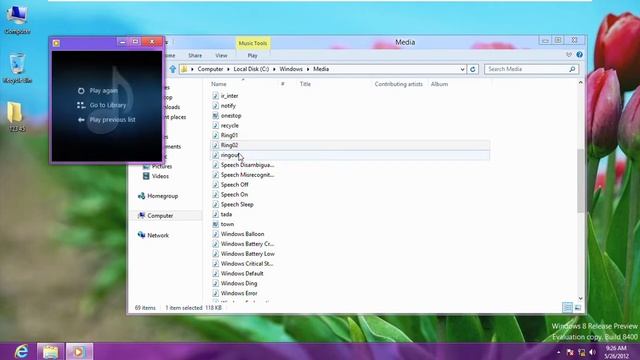Viewport: 640px width, 360px height.
Task: Click Windows Media Player taskbar icon
Action: (x=79, y=351)
